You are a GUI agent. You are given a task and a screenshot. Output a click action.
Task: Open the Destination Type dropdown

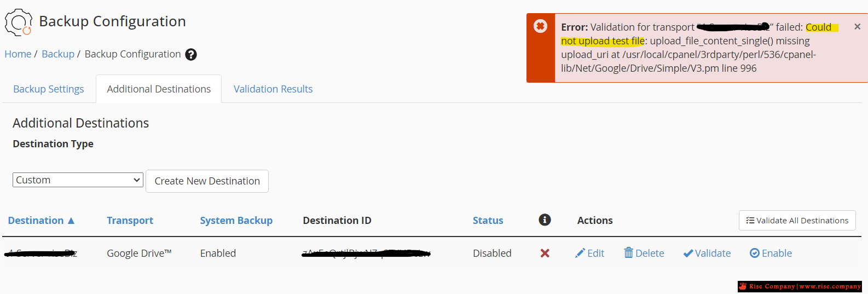coord(78,180)
